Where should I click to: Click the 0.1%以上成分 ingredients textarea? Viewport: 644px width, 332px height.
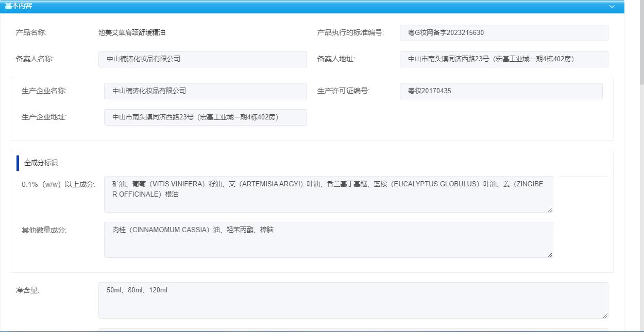coord(328,195)
